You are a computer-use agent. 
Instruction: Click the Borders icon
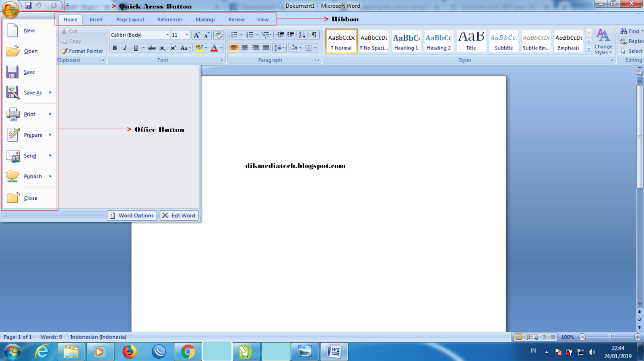[x=309, y=48]
